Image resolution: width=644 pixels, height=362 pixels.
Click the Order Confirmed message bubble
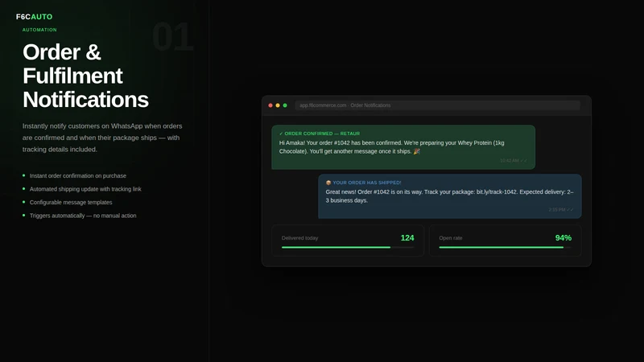click(x=403, y=147)
